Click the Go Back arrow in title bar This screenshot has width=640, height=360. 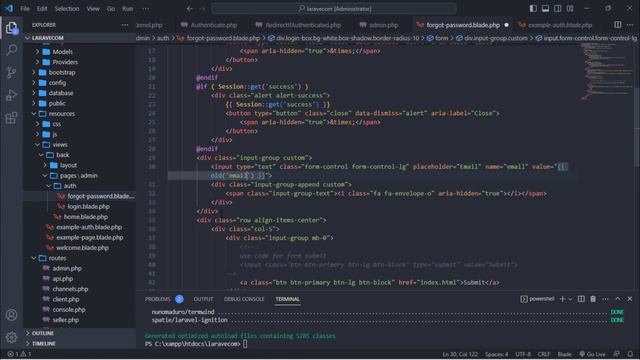coord(190,9)
